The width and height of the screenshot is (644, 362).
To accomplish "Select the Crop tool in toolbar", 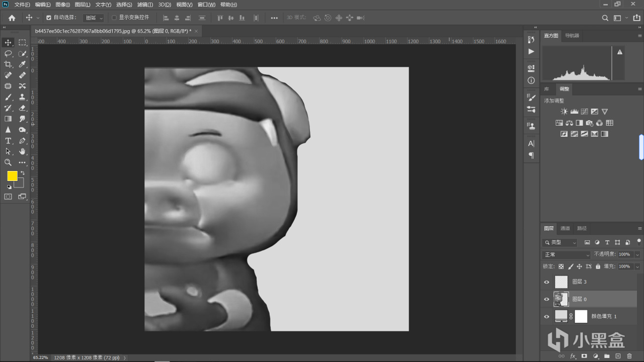I will click(x=8, y=64).
